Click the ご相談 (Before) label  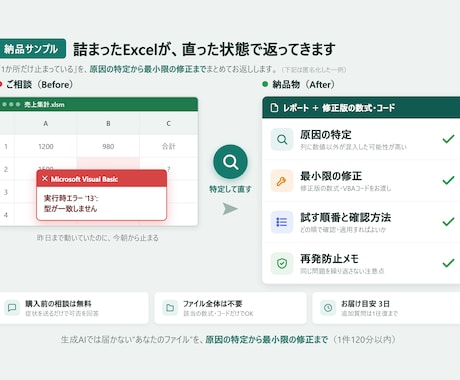tap(39, 84)
